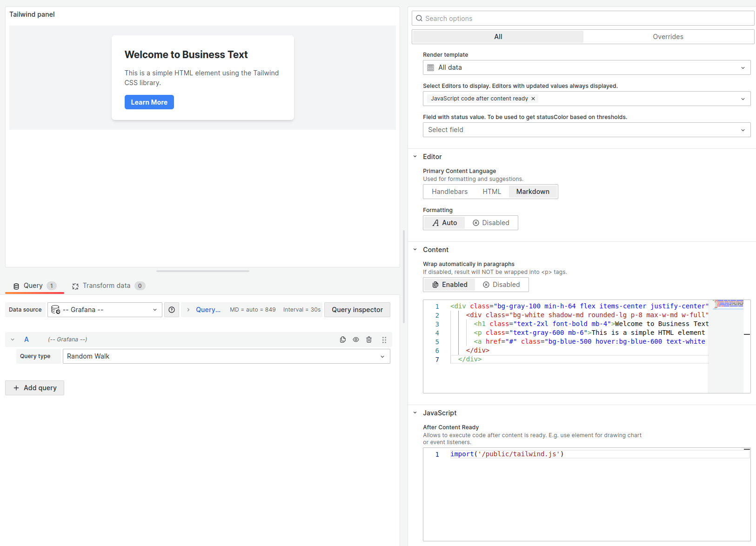Hide query A using the eye toggle

pyautogui.click(x=356, y=340)
